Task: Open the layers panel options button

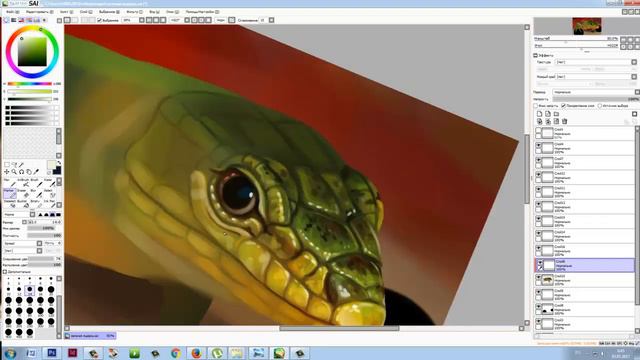Action: (634, 114)
